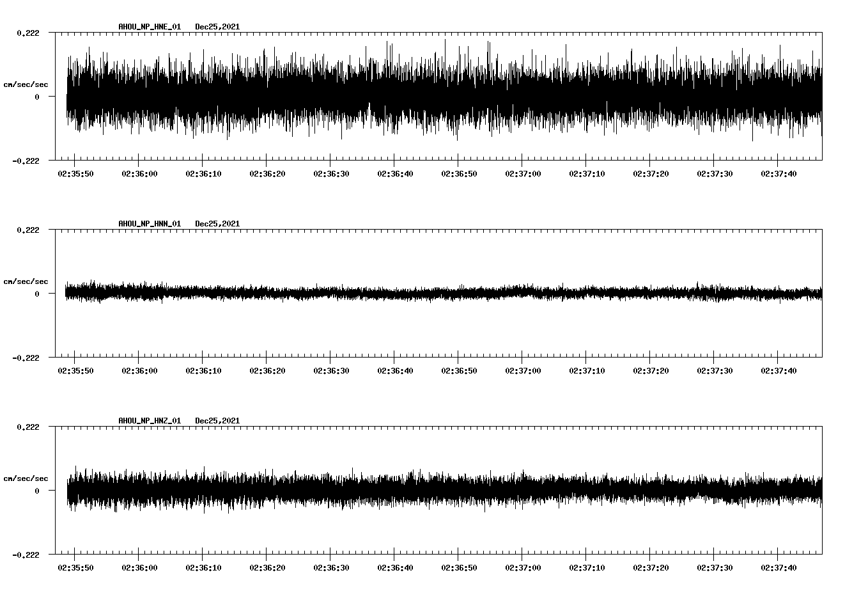Screen dimensions: 868x591
Task: Click the -0.222 lower limit on HNN axis
Action: coord(26,358)
